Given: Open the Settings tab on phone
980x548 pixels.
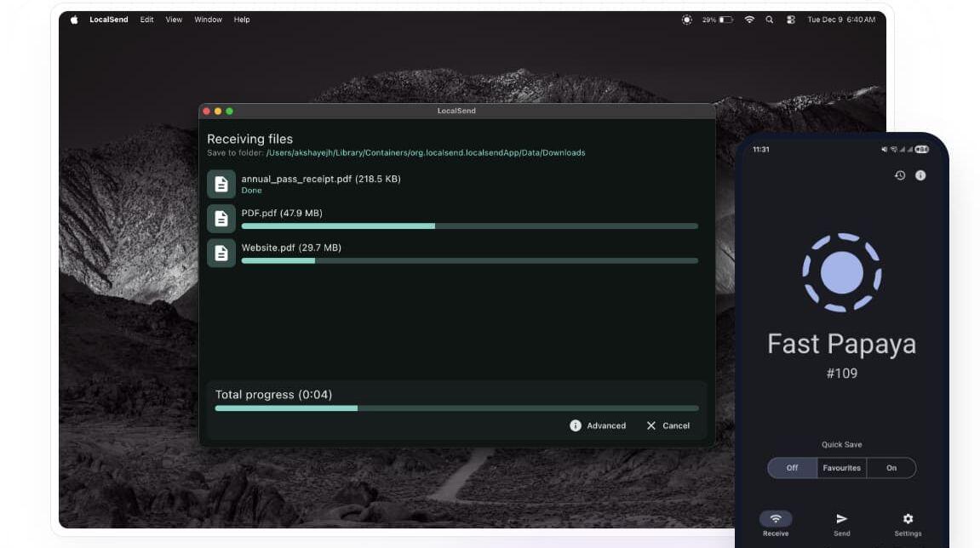Looking at the screenshot, I should [x=908, y=524].
